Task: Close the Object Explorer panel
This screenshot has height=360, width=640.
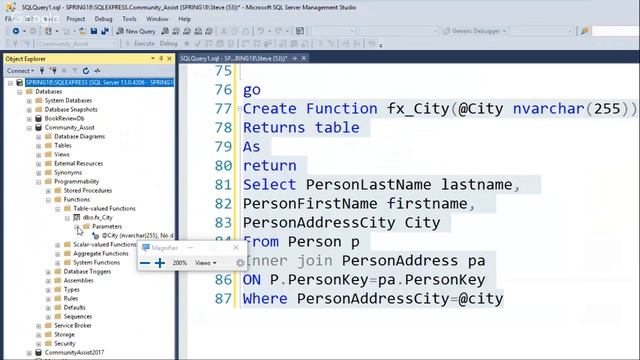Action: (169, 59)
